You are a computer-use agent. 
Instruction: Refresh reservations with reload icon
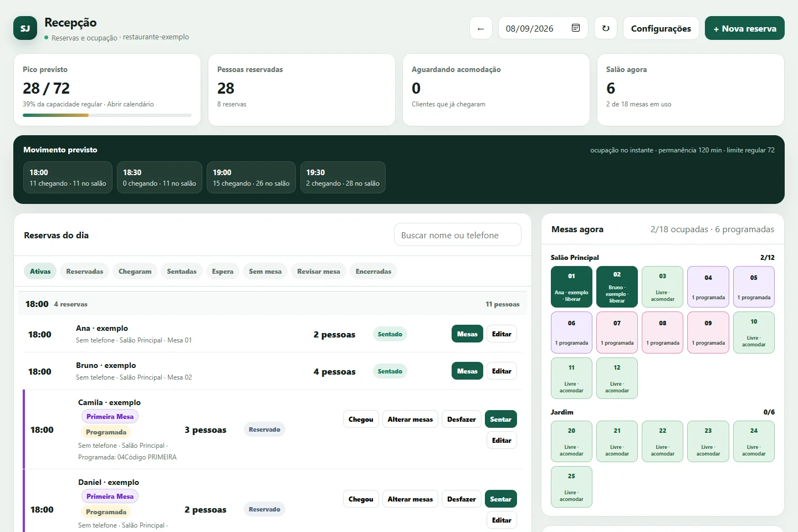tap(606, 28)
